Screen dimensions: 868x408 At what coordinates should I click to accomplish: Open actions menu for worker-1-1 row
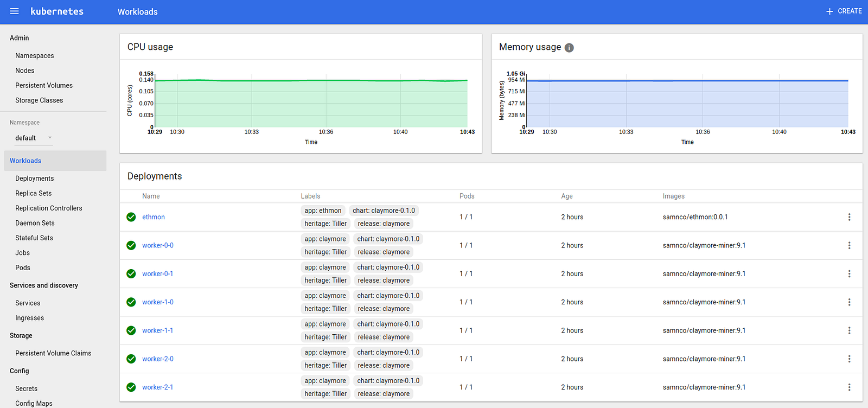[x=849, y=330]
